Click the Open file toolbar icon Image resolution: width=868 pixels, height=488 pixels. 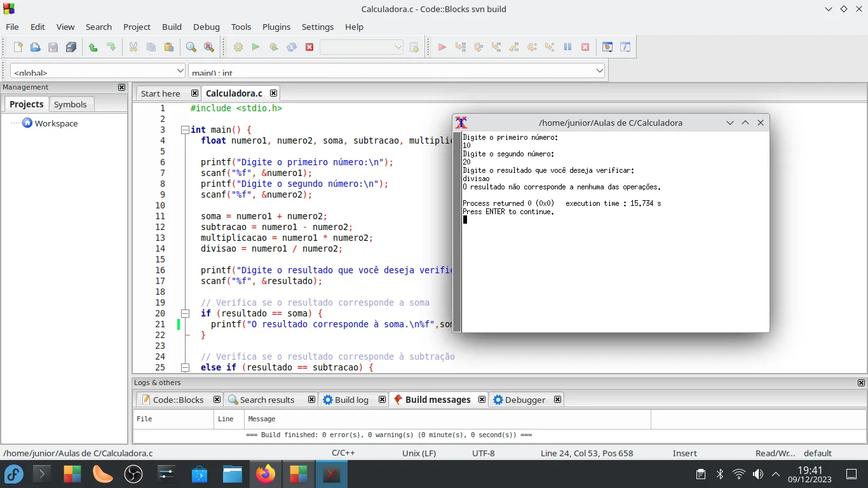click(36, 47)
